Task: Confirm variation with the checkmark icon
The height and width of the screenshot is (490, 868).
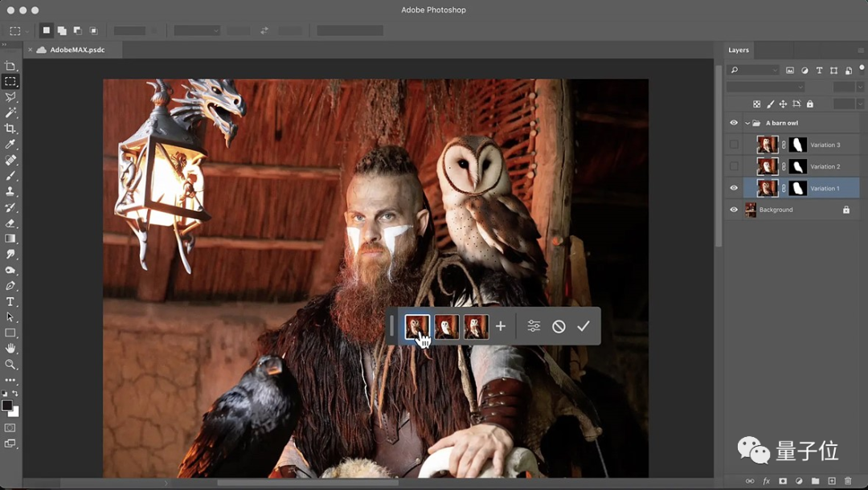Action: (583, 326)
